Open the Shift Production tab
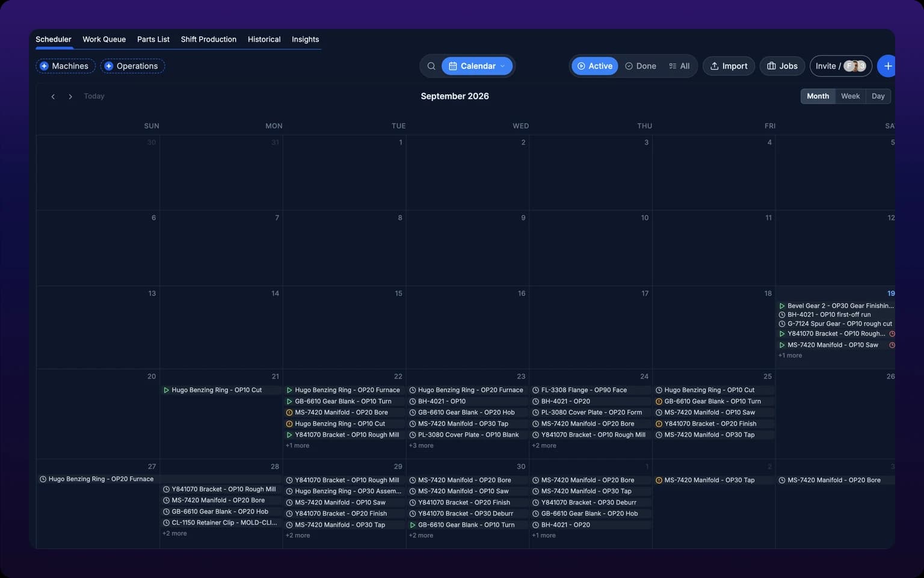This screenshot has height=578, width=924. click(209, 39)
